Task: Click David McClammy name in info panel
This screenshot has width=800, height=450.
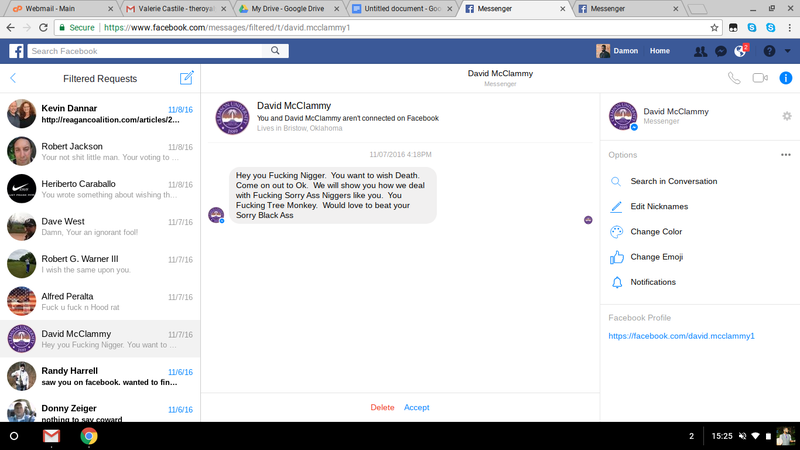Action: tap(676, 111)
